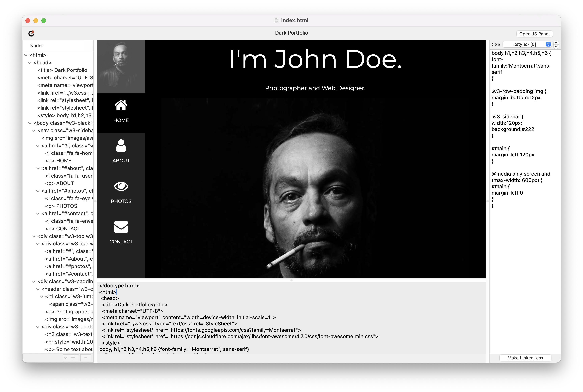Image resolution: width=583 pixels, height=392 pixels.
Task: Click the user icon above ABOUT
Action: tap(121, 146)
